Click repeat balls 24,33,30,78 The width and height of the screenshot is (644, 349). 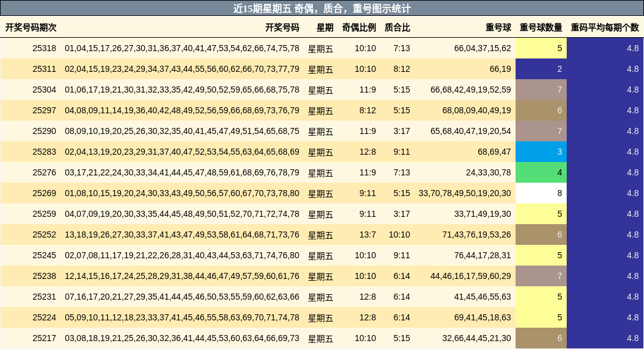pos(488,172)
